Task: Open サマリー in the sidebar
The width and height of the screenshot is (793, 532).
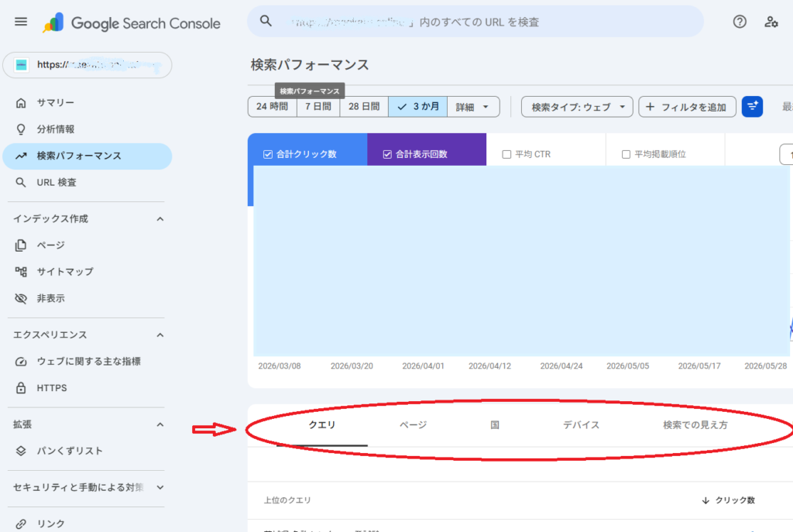Action: tap(88, 103)
